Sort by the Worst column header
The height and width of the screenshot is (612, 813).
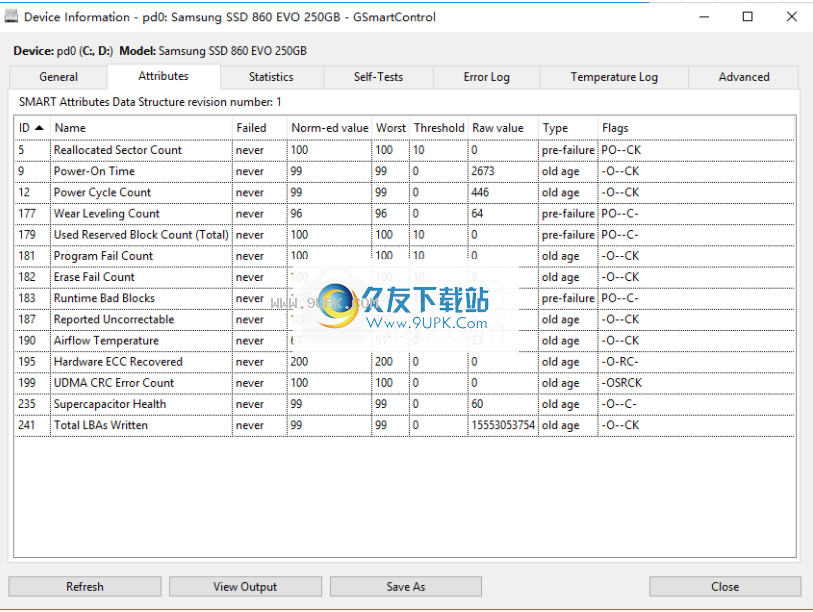pos(390,128)
